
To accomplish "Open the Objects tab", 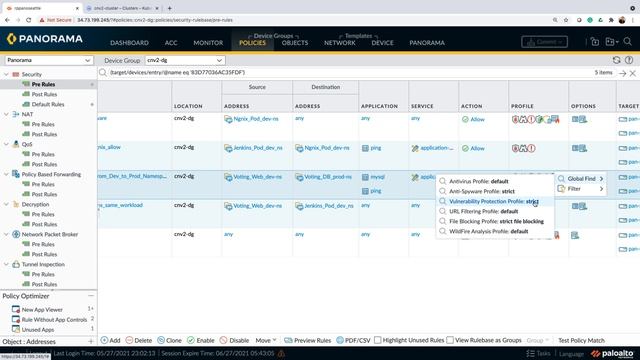I will pyautogui.click(x=295, y=42).
